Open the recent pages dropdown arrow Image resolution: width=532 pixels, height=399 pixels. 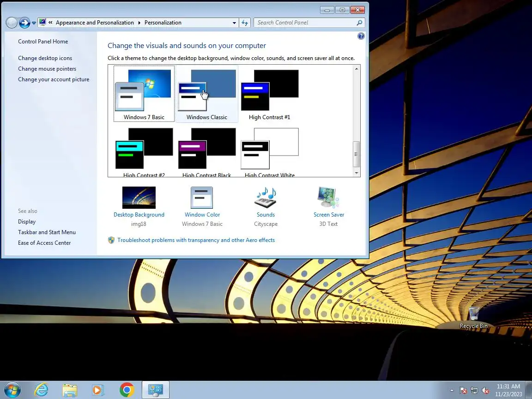34,23
